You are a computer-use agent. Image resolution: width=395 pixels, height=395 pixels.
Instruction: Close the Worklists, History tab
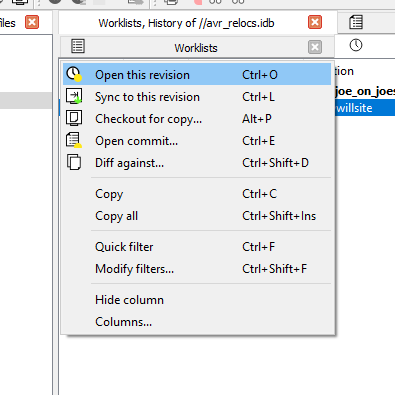point(315,22)
